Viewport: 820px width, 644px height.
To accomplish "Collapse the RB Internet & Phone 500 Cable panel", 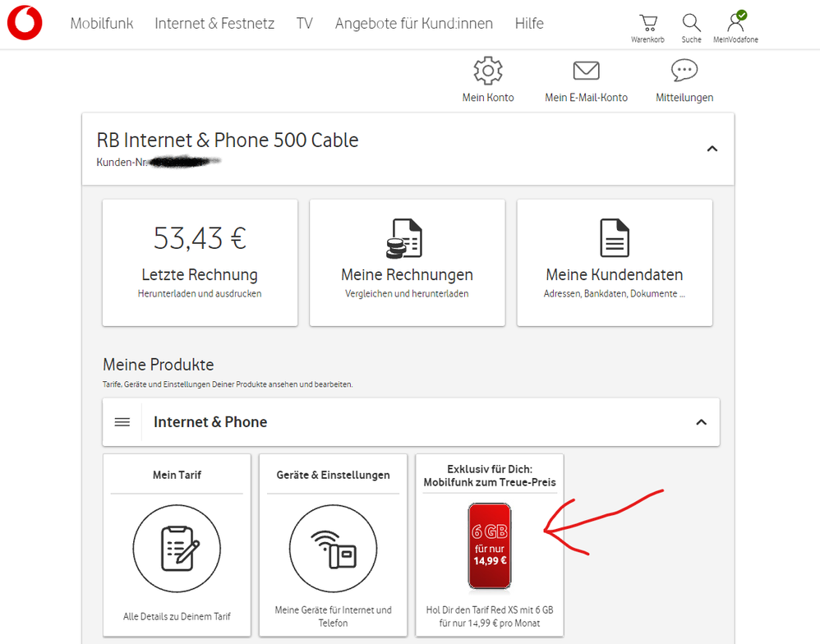I will tap(712, 149).
